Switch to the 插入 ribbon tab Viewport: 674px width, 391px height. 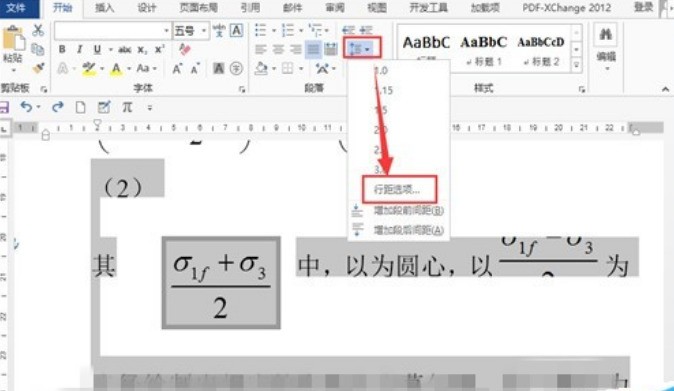pos(104,8)
